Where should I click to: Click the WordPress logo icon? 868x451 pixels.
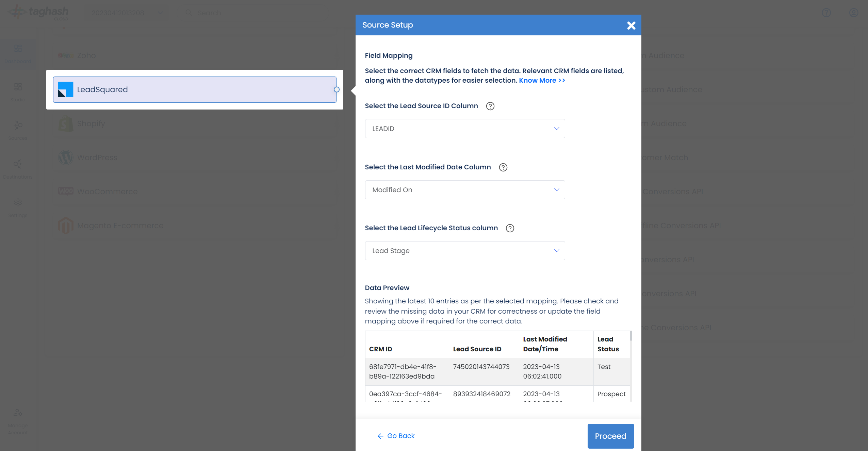[x=66, y=157]
